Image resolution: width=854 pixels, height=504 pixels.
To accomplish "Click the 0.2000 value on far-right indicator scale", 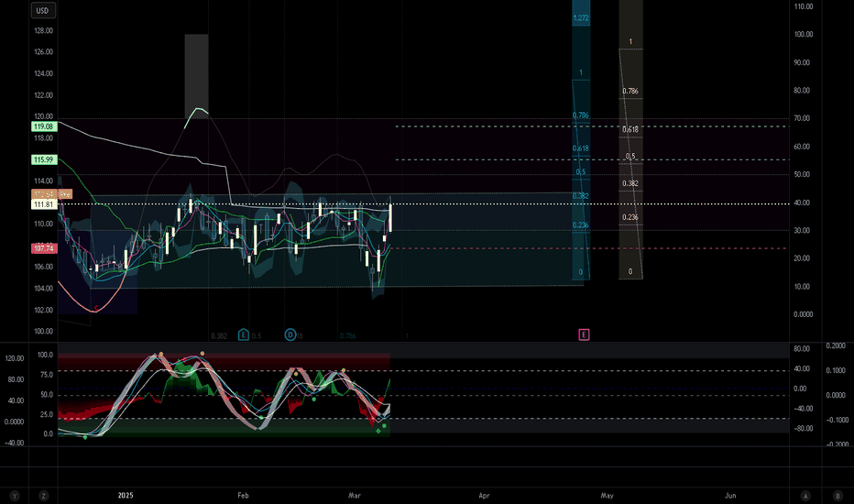I will tap(836, 345).
